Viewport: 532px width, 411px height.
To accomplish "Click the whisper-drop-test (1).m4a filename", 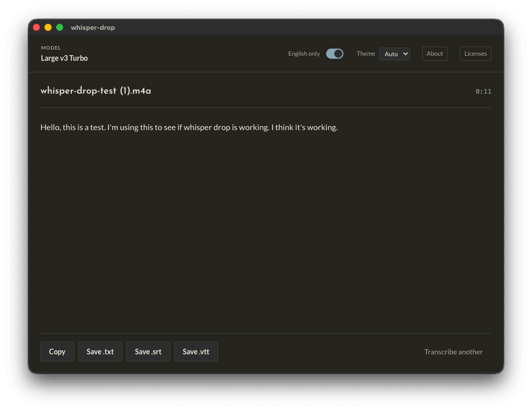I will (x=96, y=91).
